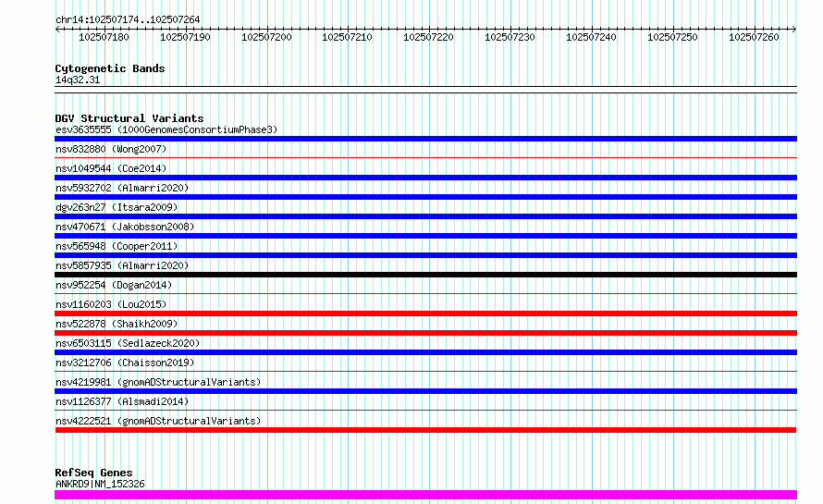Select the nsv1049544 blue bar
The width and height of the screenshot is (823, 504).
425,178
